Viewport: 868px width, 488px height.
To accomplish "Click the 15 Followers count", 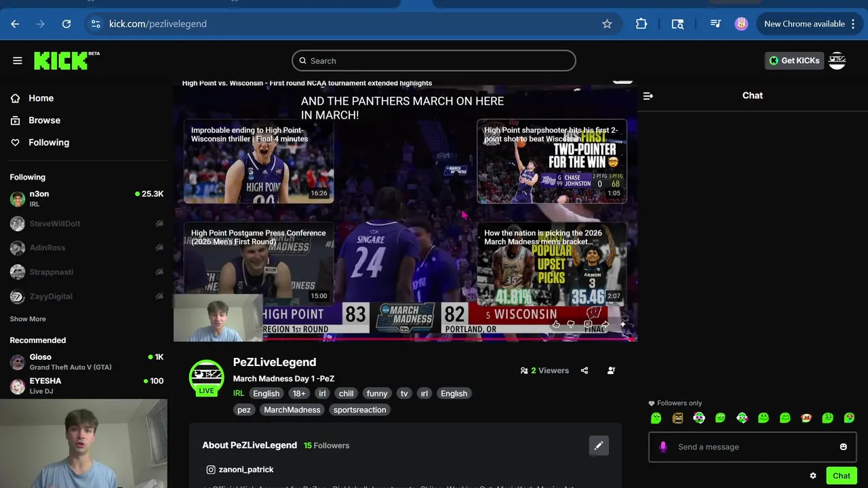I will pyautogui.click(x=327, y=445).
